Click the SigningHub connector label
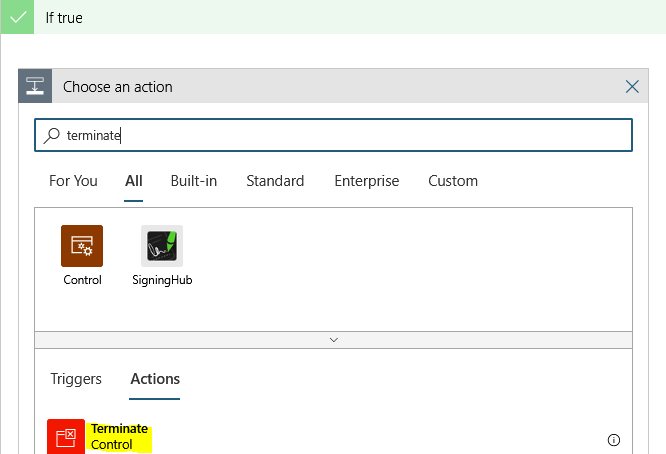 tap(162, 280)
